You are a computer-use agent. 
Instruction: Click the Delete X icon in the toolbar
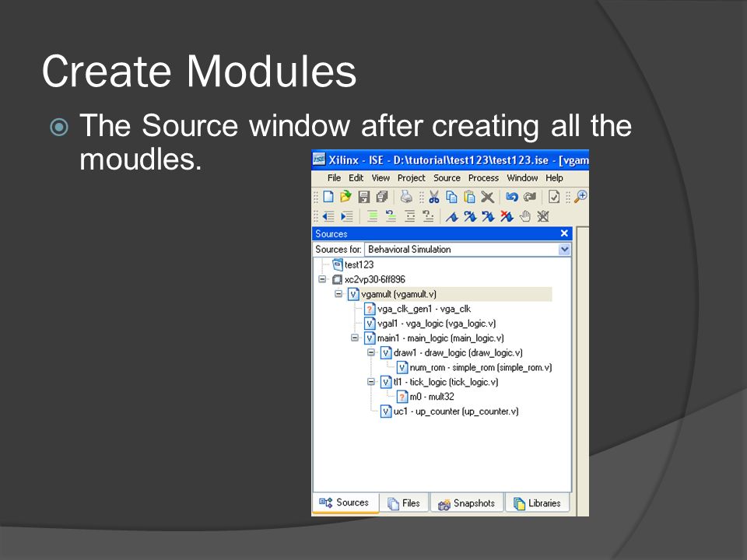(487, 197)
